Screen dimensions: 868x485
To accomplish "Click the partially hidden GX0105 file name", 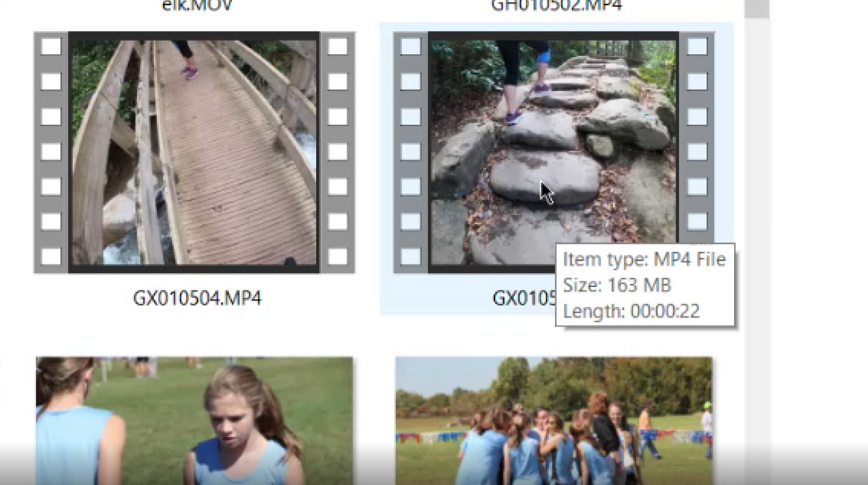I will [x=523, y=298].
